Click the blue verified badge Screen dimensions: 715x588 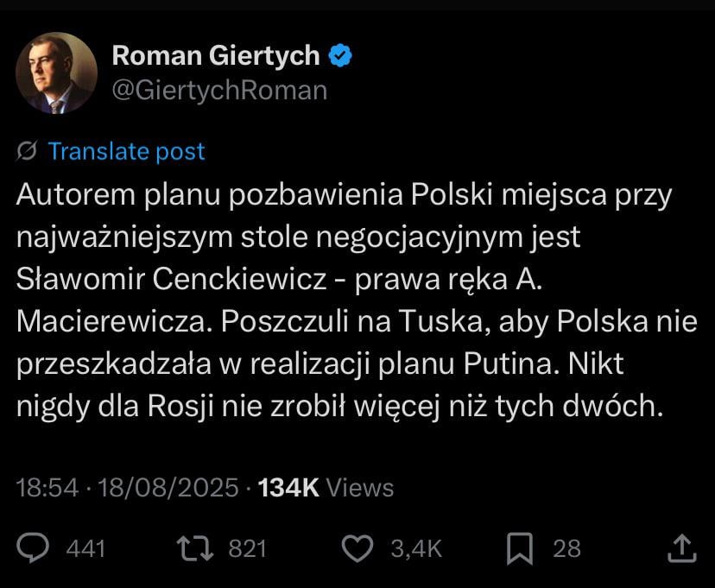(340, 55)
